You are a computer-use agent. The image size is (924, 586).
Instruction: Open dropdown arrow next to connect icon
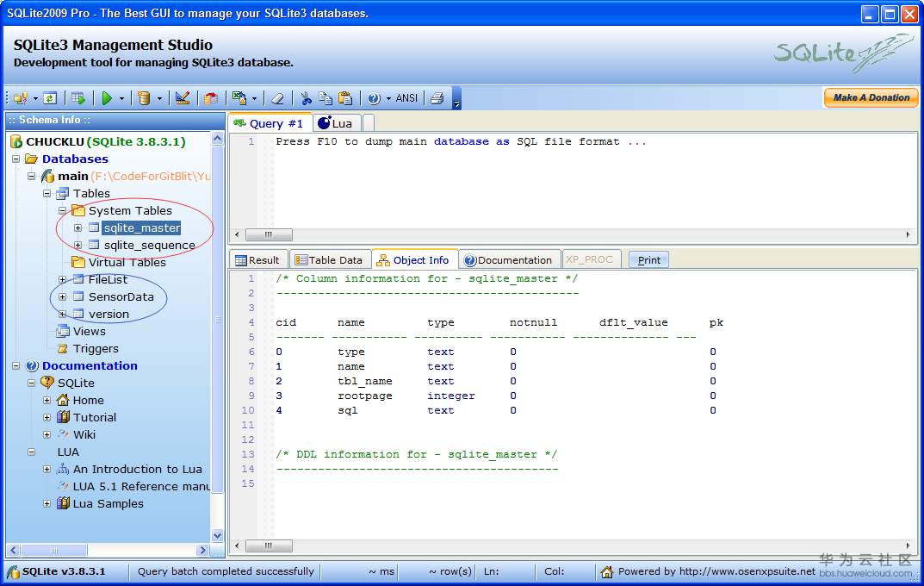coord(35,99)
